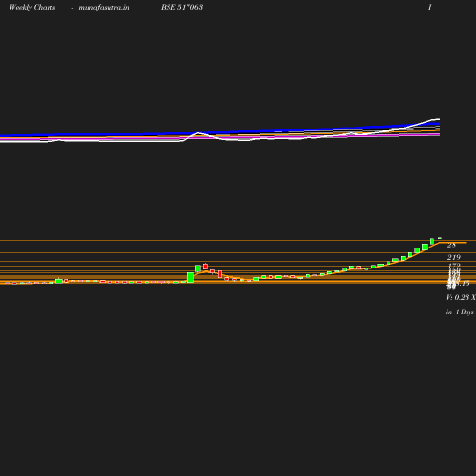Viewport: 476px width, 476px height.
Task: Click the white moving-average line peak
Action: coord(198,132)
